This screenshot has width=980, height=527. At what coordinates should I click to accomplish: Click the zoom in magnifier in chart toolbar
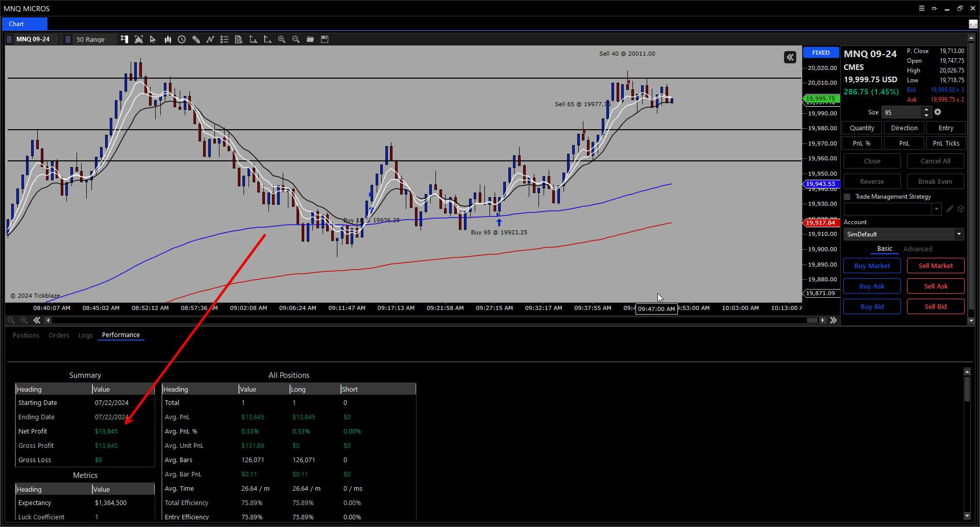[x=281, y=39]
